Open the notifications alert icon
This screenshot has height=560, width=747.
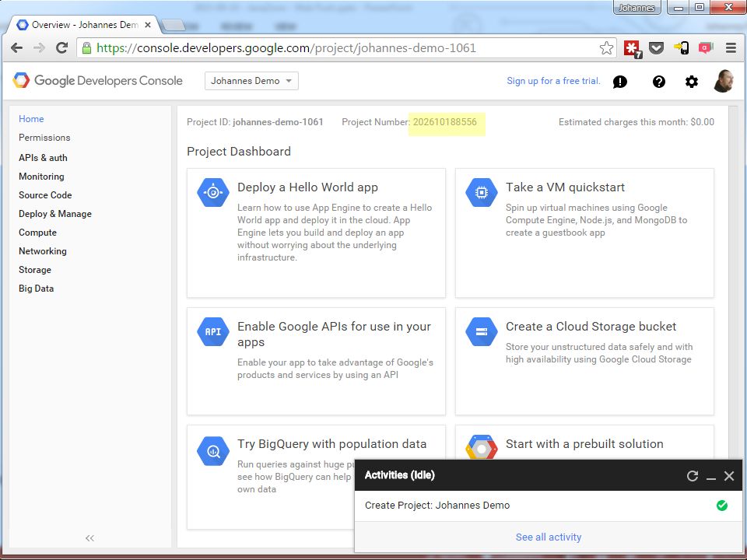(620, 82)
